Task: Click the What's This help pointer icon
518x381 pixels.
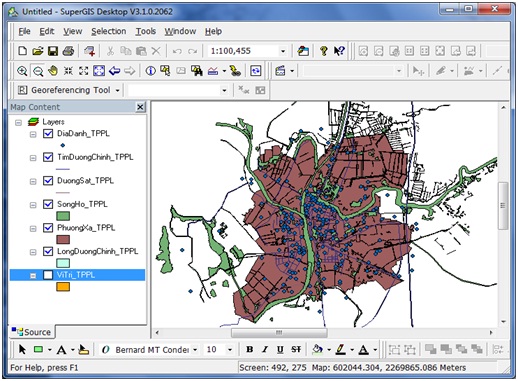Action: click(339, 51)
